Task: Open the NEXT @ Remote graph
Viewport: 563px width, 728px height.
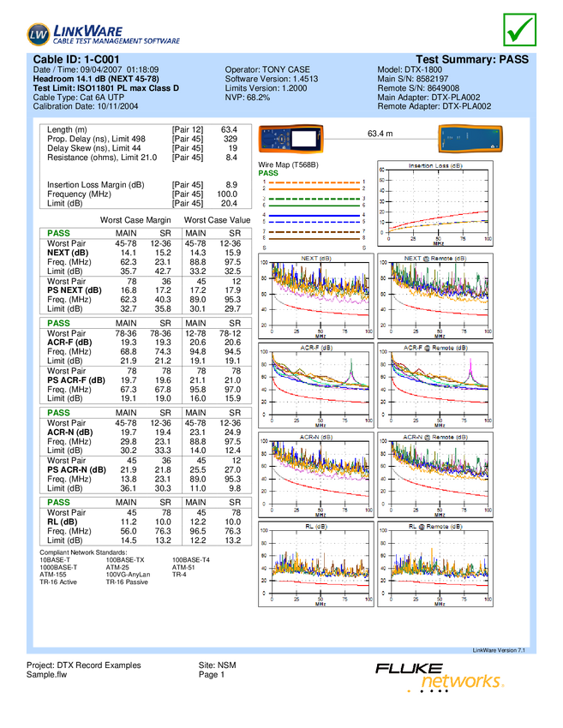Action: tap(435, 295)
